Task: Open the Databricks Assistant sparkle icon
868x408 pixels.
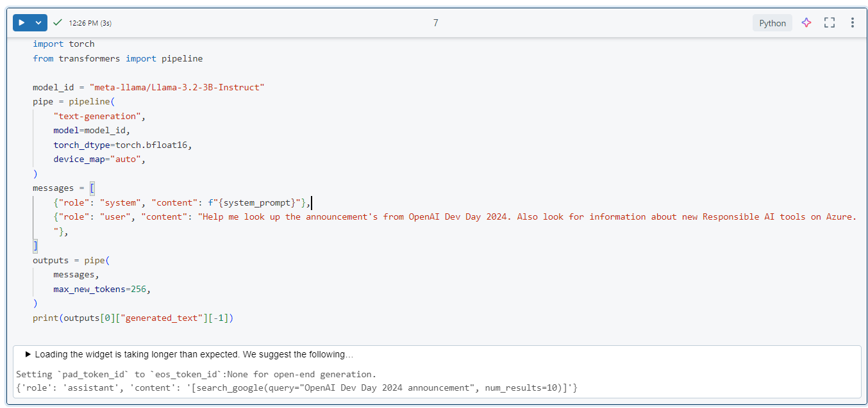Action: coord(806,22)
